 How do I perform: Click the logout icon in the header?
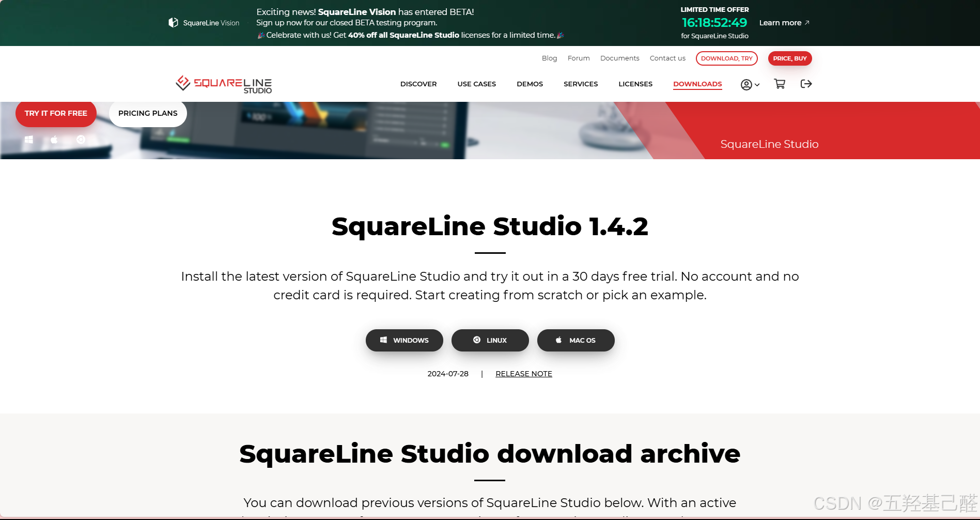(806, 84)
